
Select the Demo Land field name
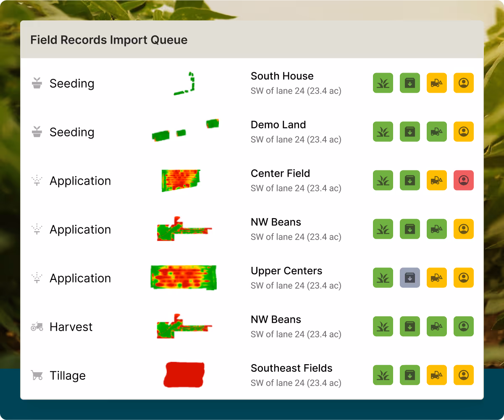coord(278,125)
